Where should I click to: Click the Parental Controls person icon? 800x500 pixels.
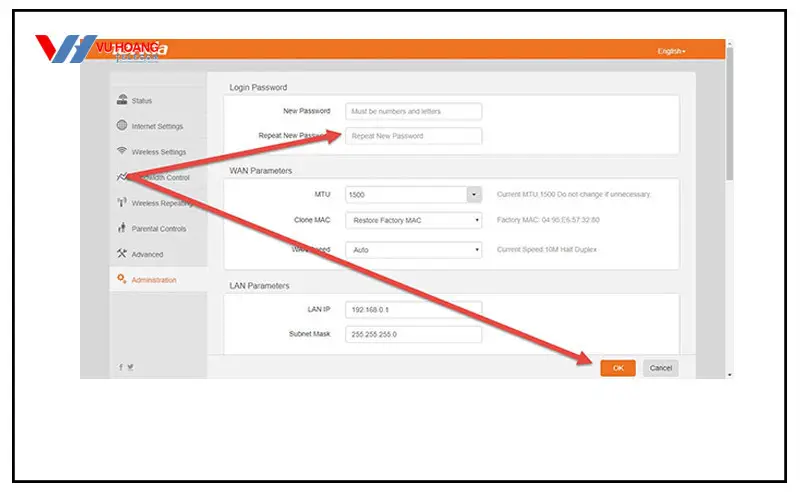[121, 228]
